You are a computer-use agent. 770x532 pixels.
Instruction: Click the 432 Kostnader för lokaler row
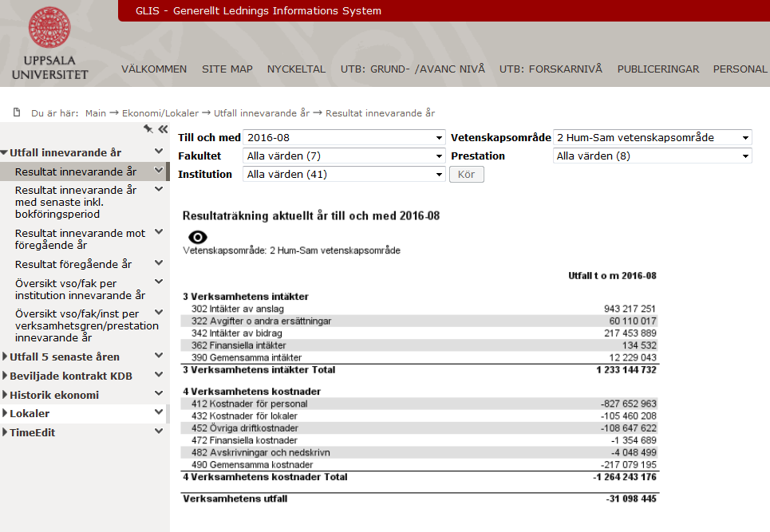click(420, 416)
